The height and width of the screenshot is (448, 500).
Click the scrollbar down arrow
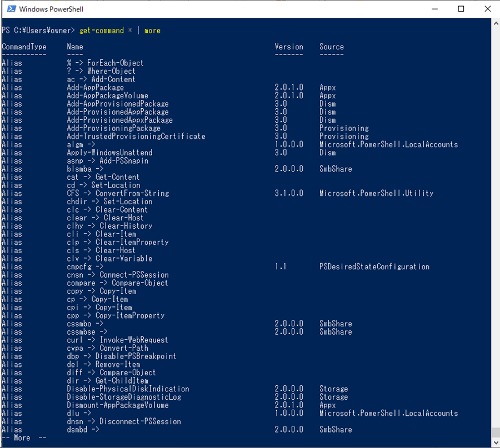(496, 442)
